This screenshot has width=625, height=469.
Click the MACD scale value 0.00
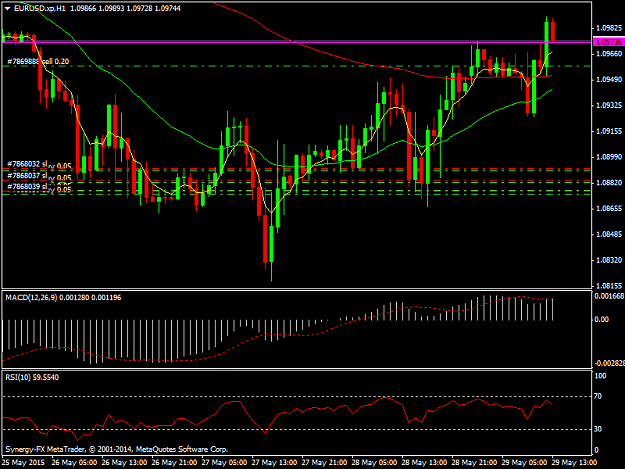[601, 320]
